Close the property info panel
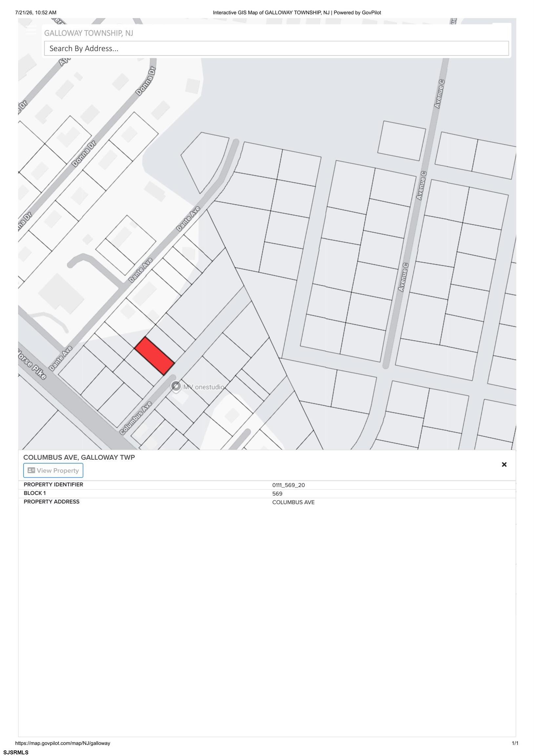This screenshot has height=756, width=534. coord(504,464)
